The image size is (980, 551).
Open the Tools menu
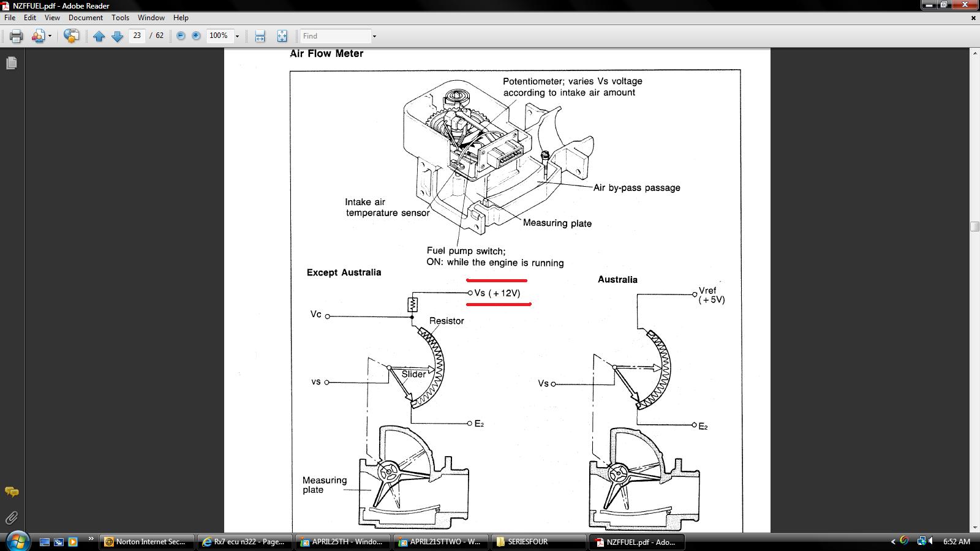121,18
